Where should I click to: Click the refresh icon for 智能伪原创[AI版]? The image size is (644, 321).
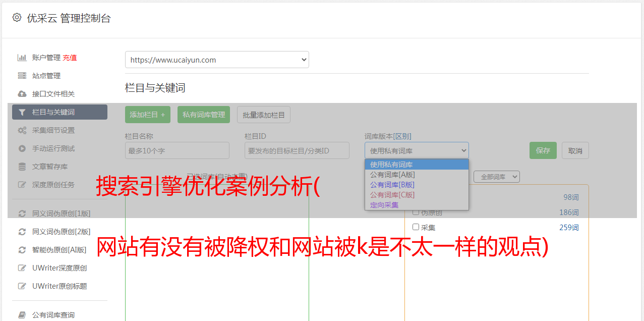pyautogui.click(x=22, y=250)
